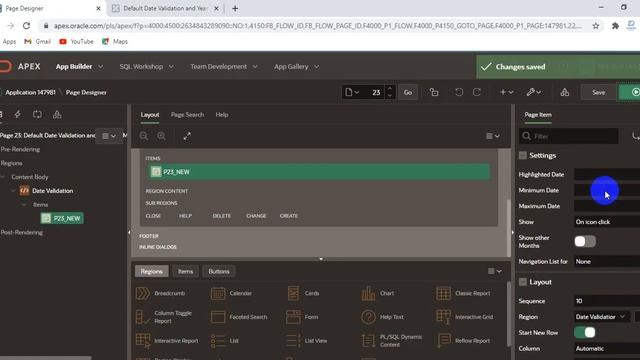Pick the Classic Report region icon
The height and width of the screenshot is (360, 640).
(x=443, y=293)
